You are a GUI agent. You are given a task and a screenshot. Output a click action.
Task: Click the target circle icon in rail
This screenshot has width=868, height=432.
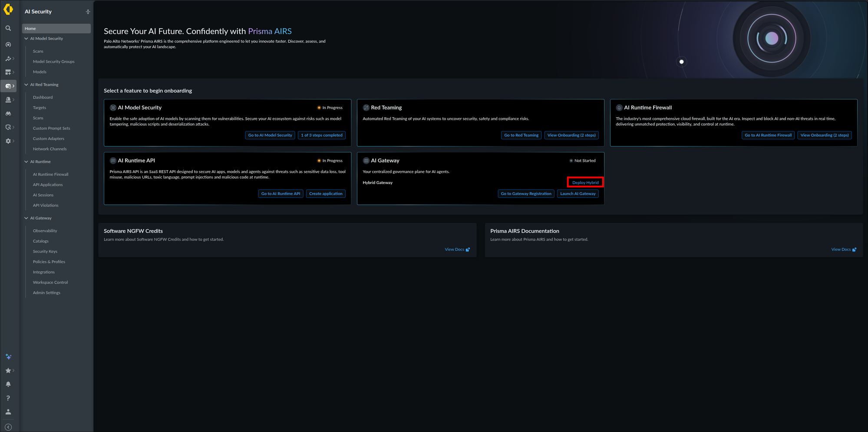point(8,45)
